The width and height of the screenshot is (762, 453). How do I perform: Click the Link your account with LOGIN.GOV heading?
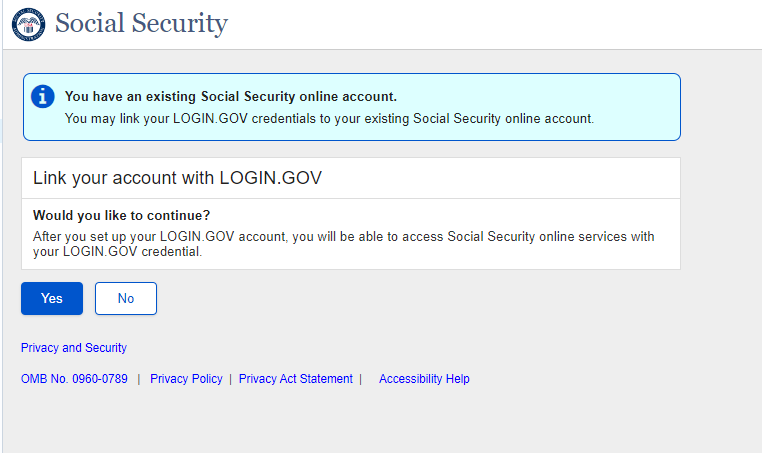pos(177,178)
